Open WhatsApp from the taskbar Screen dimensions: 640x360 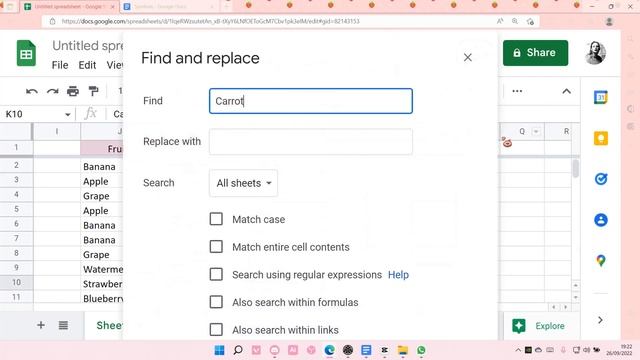click(x=421, y=350)
